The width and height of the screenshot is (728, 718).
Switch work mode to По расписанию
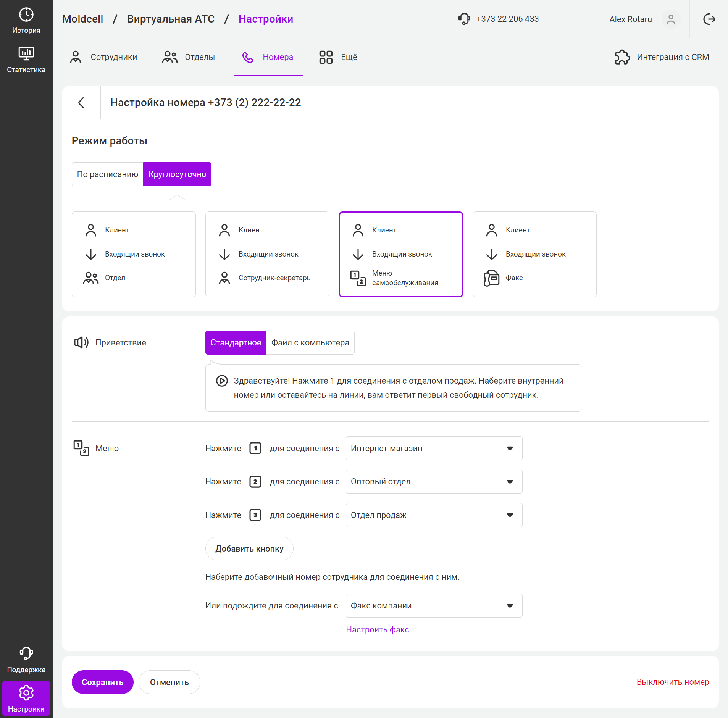107,174
